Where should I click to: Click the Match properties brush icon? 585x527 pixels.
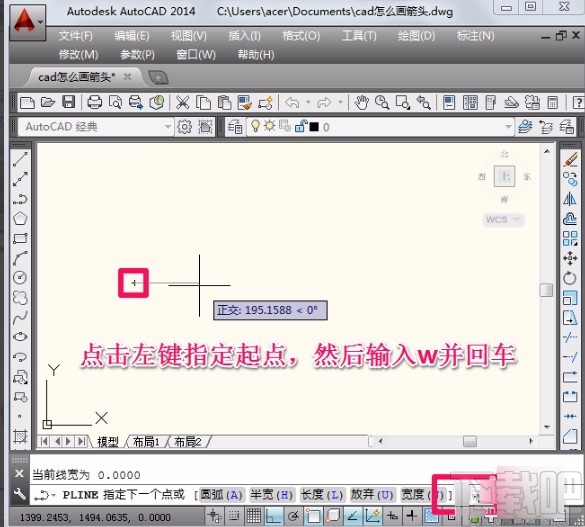(x=245, y=102)
